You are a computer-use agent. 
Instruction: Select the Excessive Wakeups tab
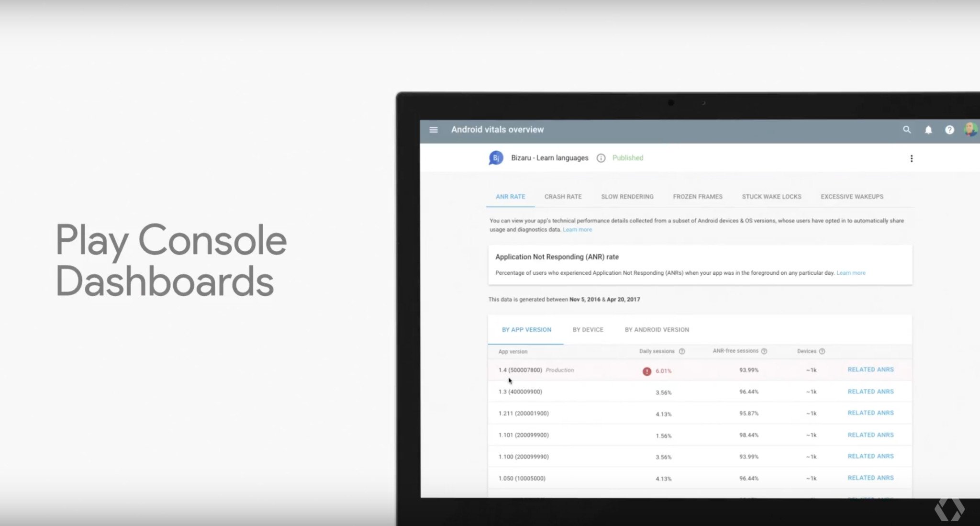tap(852, 197)
